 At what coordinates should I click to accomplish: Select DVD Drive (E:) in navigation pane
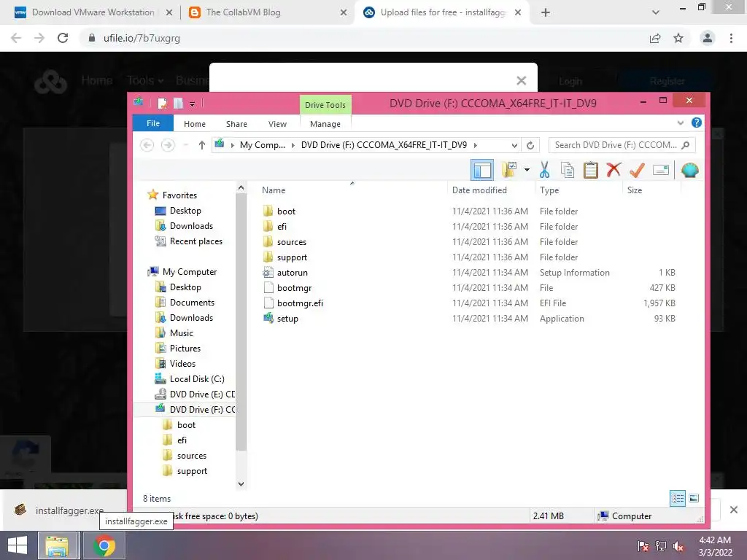click(x=202, y=394)
